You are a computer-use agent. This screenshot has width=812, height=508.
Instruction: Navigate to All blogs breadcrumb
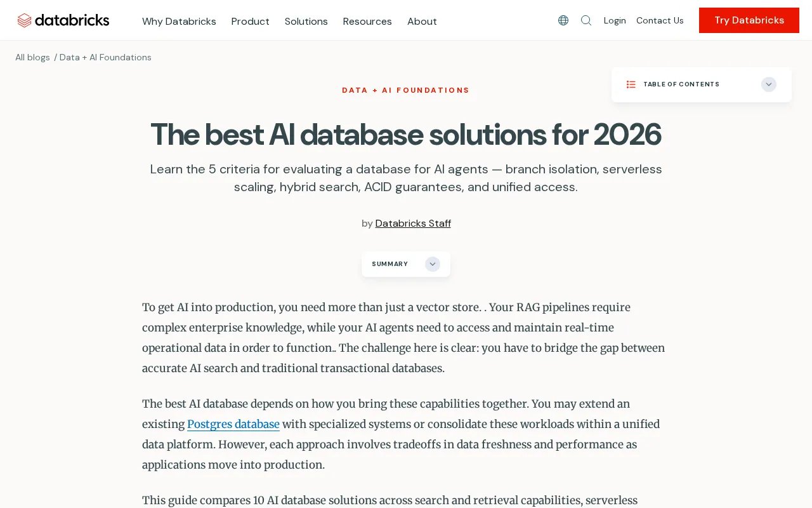click(33, 57)
